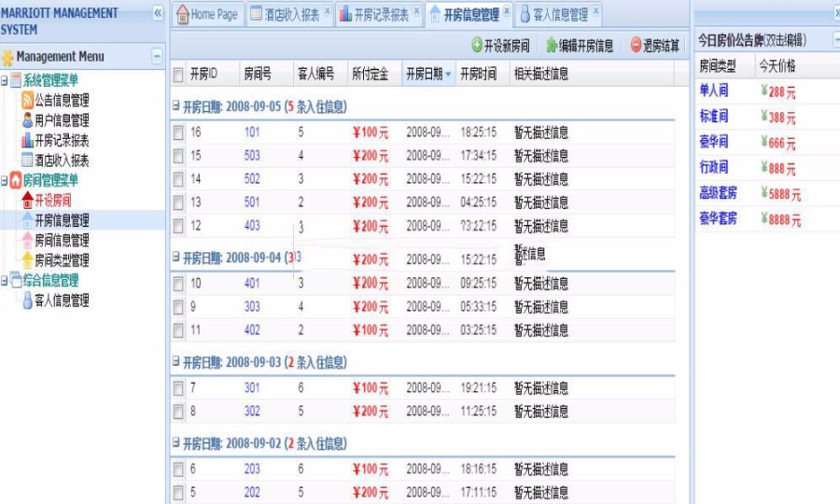840x504 pixels.
Task: Click the Management Menu gear icon
Action: click(x=7, y=57)
